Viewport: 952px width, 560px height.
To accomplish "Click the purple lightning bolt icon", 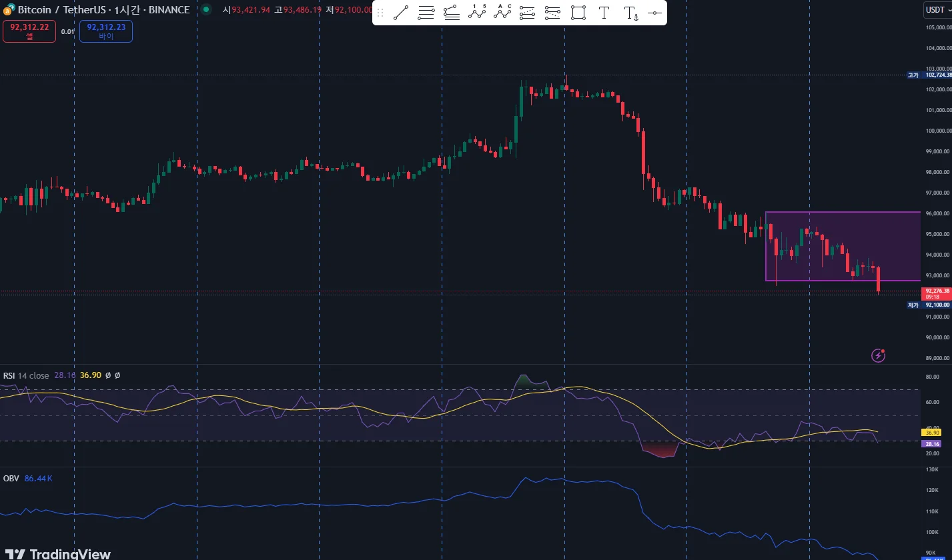I will point(879,355).
